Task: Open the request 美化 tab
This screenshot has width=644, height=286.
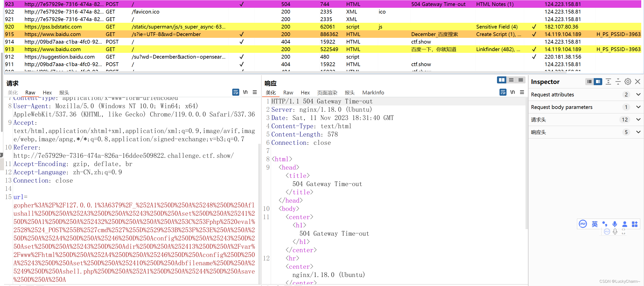Action: coord(13,93)
